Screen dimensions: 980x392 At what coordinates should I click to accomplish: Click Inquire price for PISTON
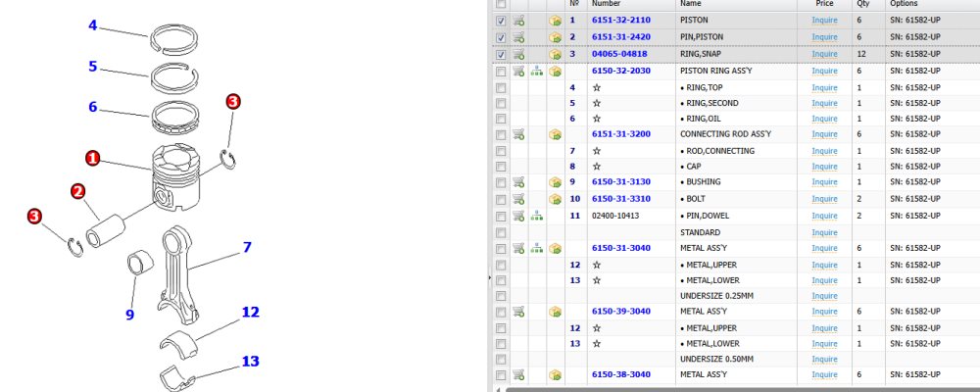pos(824,21)
